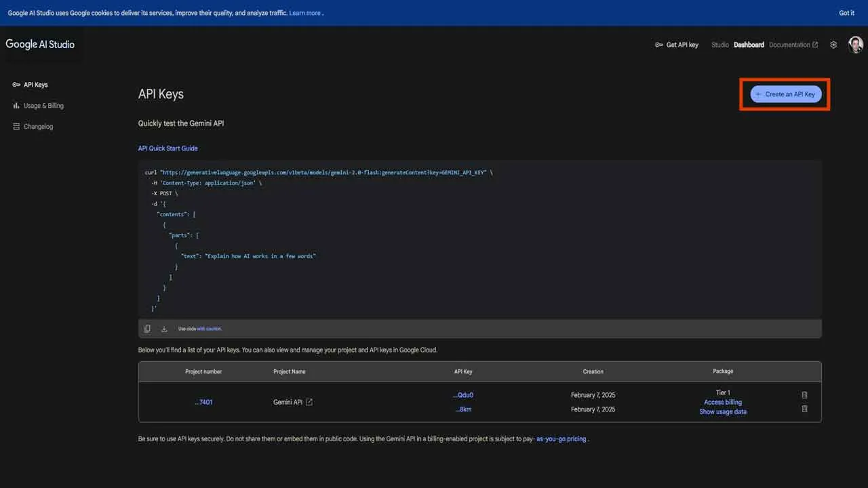Copy the curl code snippet

coord(147,329)
